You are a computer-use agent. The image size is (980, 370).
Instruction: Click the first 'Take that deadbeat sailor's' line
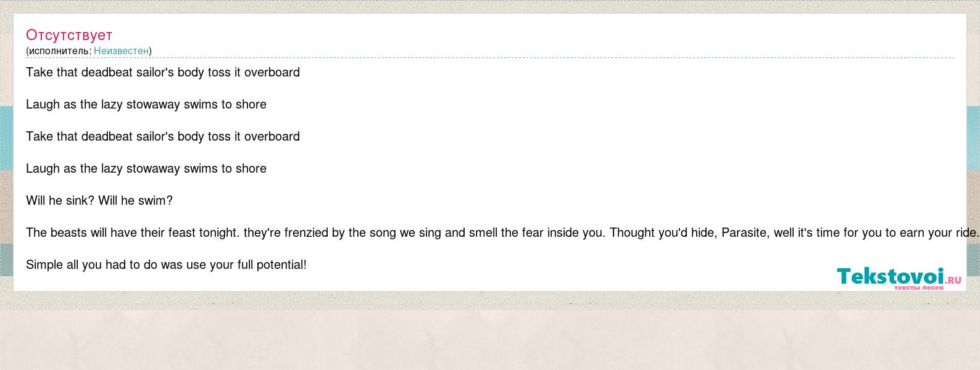coord(163,72)
